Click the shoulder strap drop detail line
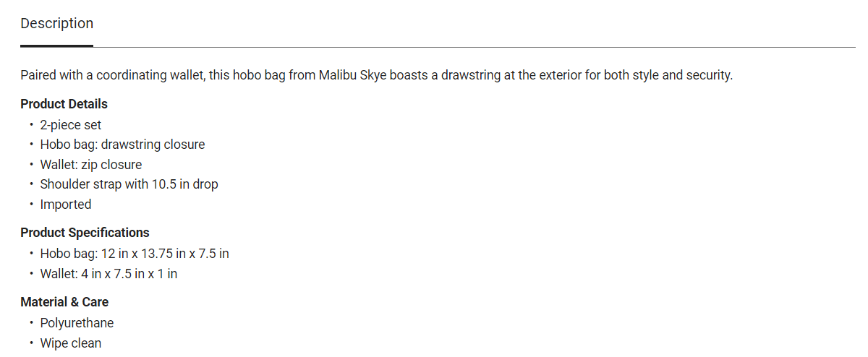The height and width of the screenshot is (357, 868). click(x=129, y=184)
